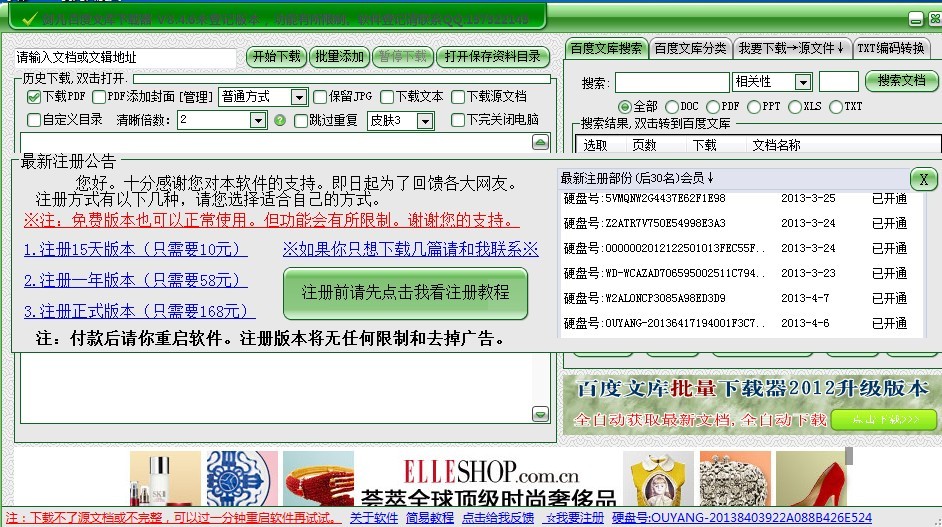The width and height of the screenshot is (942, 527).
Task: Enable PDF添加封面 checkbox
Action: (99, 97)
